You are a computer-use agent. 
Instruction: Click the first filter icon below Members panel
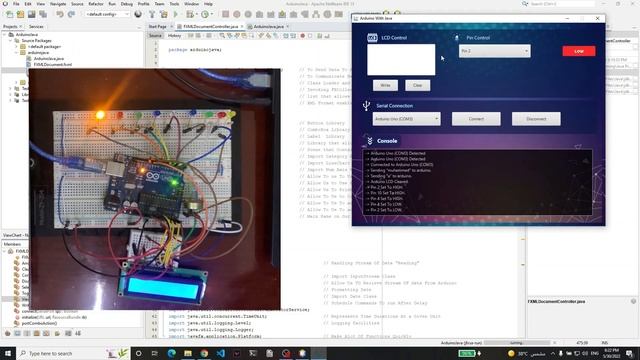[x=7, y=333]
